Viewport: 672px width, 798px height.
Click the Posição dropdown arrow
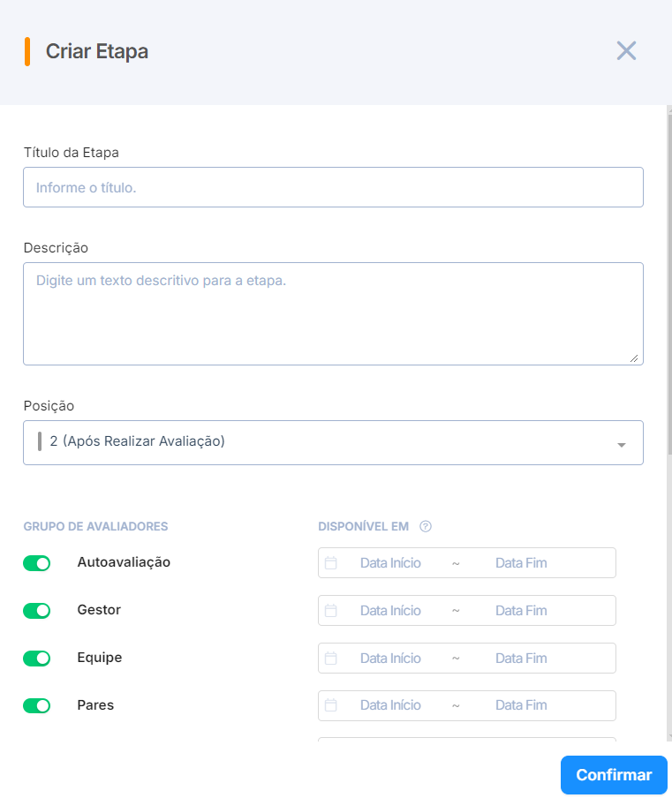point(622,445)
